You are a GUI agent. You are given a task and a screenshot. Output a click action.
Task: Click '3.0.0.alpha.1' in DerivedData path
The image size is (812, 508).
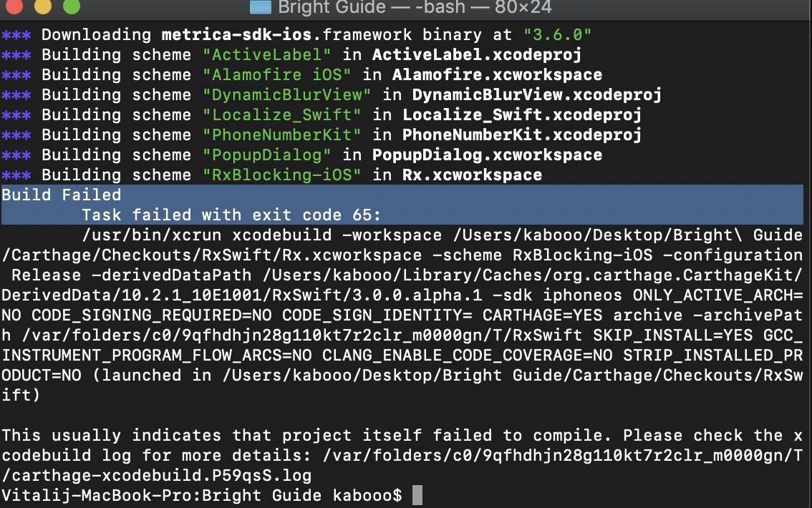coord(417,295)
